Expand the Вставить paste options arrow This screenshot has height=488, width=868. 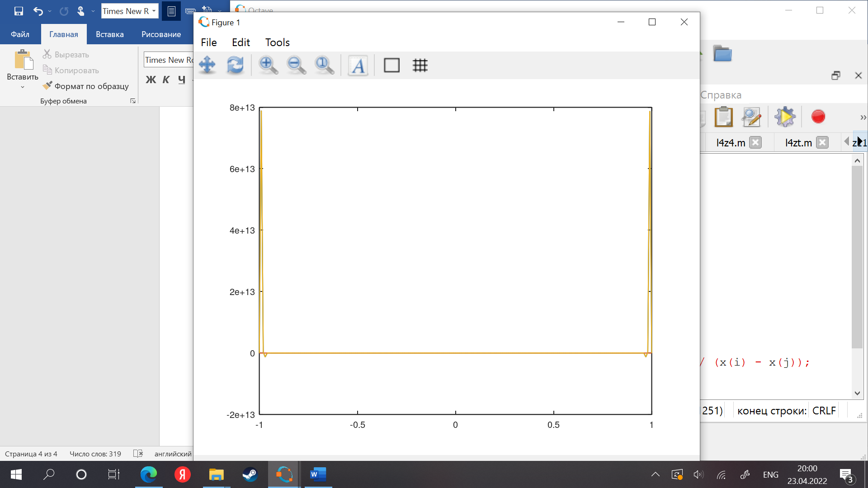23,87
